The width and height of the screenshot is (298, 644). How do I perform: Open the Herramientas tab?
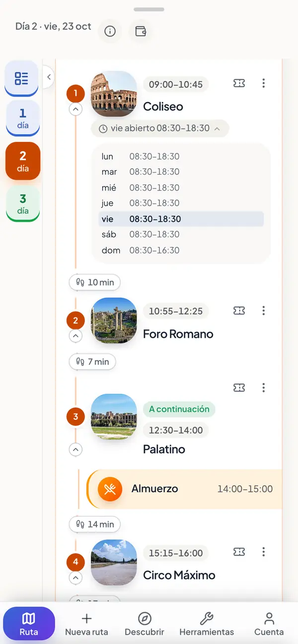click(x=207, y=624)
